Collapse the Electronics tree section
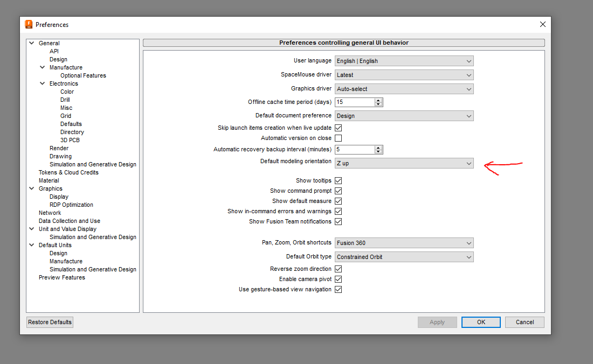The image size is (593, 364). [43, 83]
